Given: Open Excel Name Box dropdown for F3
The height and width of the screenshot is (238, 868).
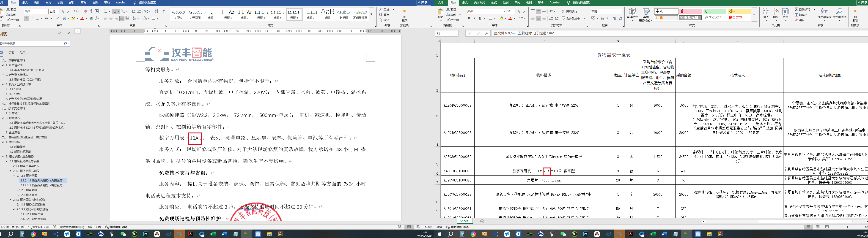Looking at the screenshot, I should pyautogui.click(x=456, y=33).
